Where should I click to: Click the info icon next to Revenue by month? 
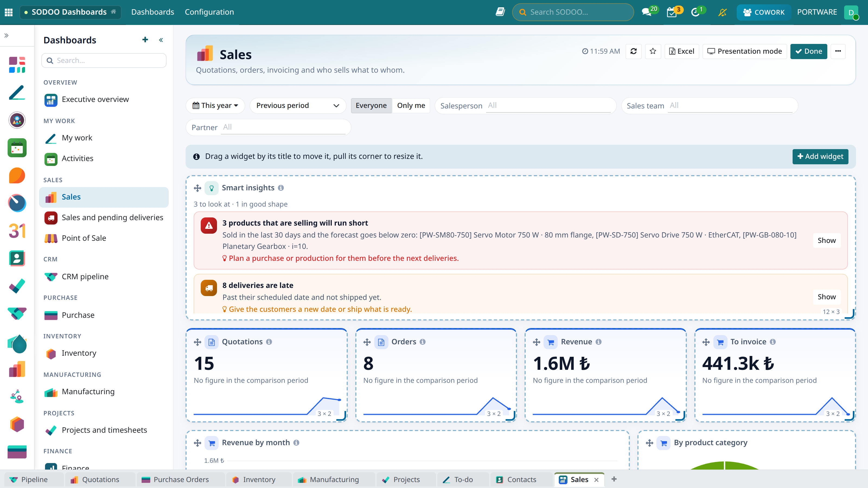(x=296, y=442)
